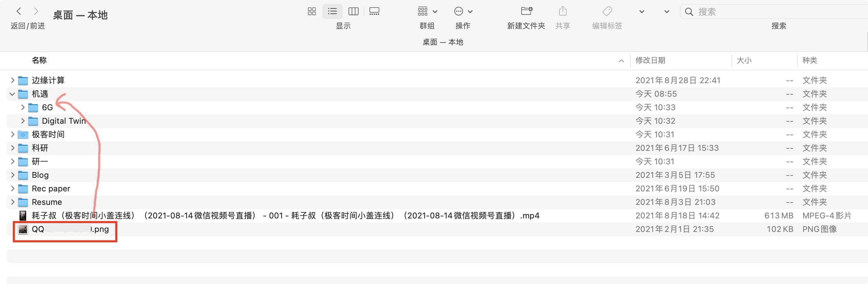Switch to list view
Image resolution: width=868 pixels, height=284 pixels.
[332, 11]
